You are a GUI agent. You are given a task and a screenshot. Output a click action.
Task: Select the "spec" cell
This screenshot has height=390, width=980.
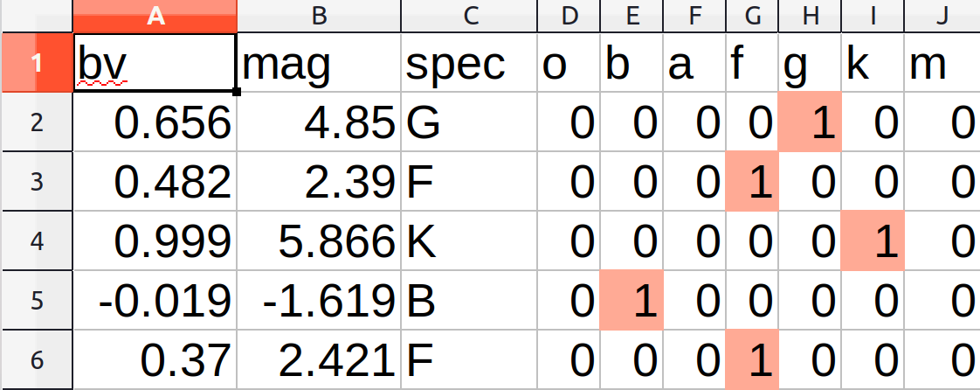tap(471, 63)
